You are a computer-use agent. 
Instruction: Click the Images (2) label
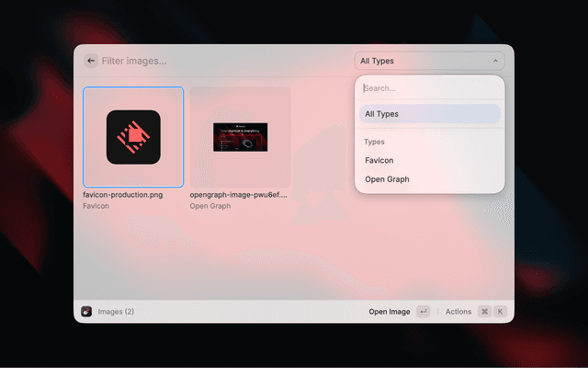[x=116, y=312]
